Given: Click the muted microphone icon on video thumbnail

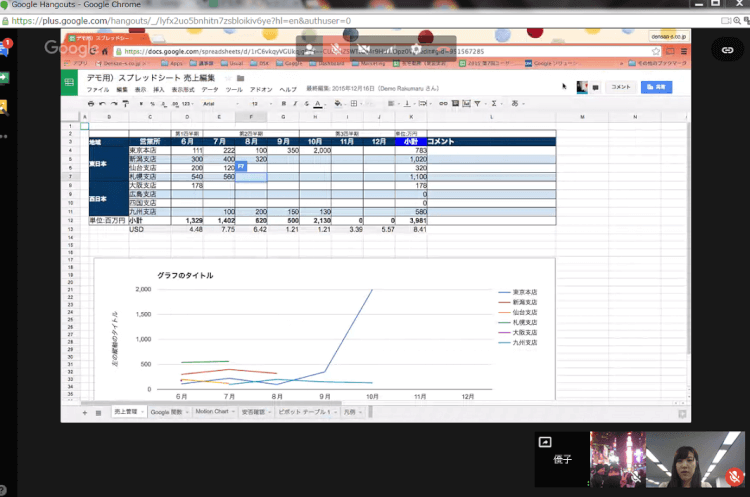Looking at the screenshot, I should pos(735,478).
